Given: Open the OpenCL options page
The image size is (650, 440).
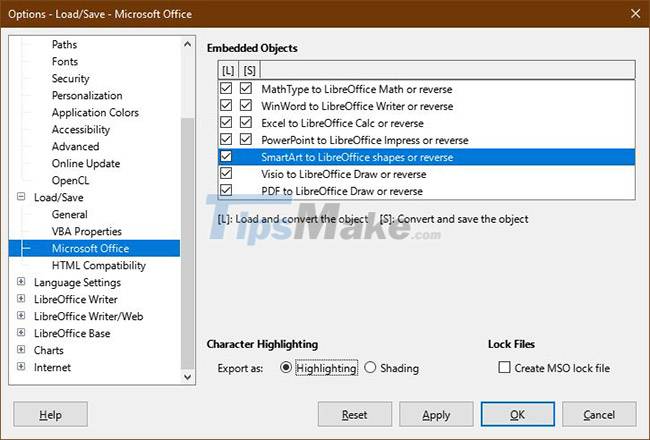Looking at the screenshot, I should click(x=70, y=180).
